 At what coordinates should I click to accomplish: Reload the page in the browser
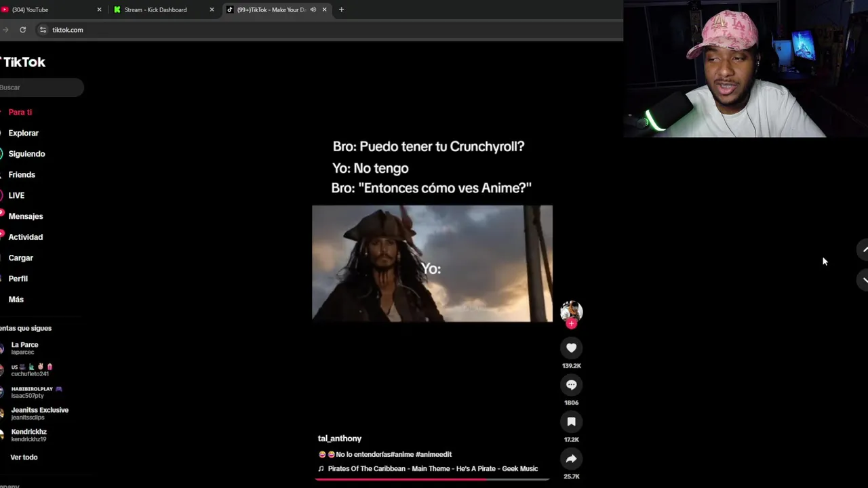coord(22,30)
